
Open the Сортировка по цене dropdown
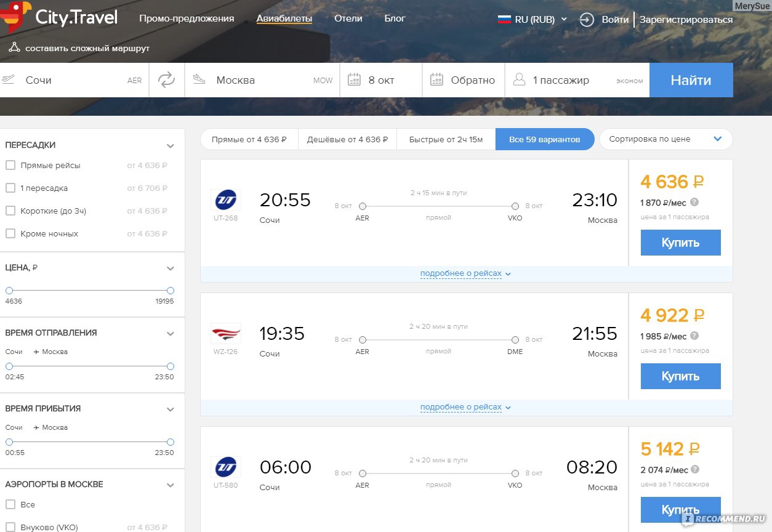(666, 139)
